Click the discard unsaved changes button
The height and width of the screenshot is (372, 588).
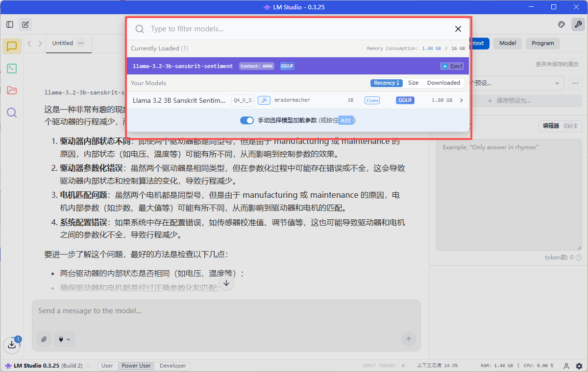(x=557, y=64)
